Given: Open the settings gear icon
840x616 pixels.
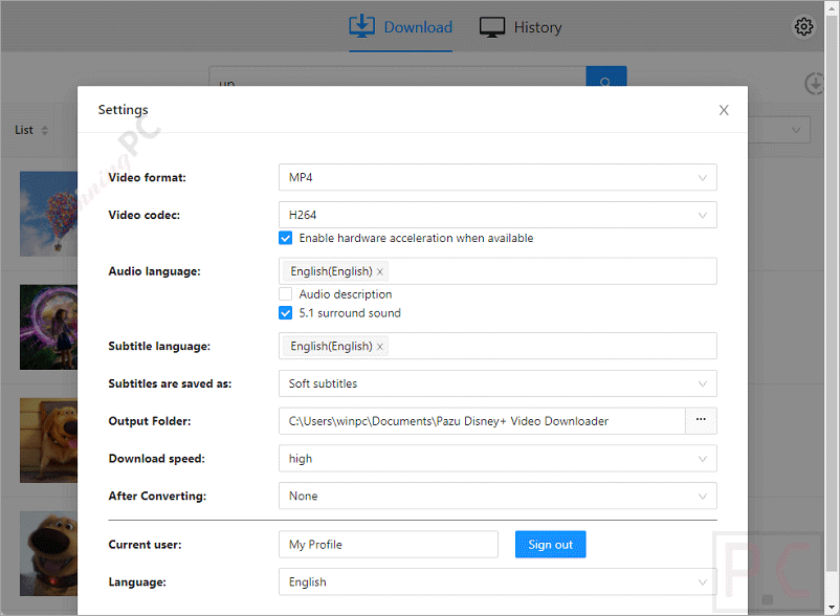Looking at the screenshot, I should pos(803,26).
